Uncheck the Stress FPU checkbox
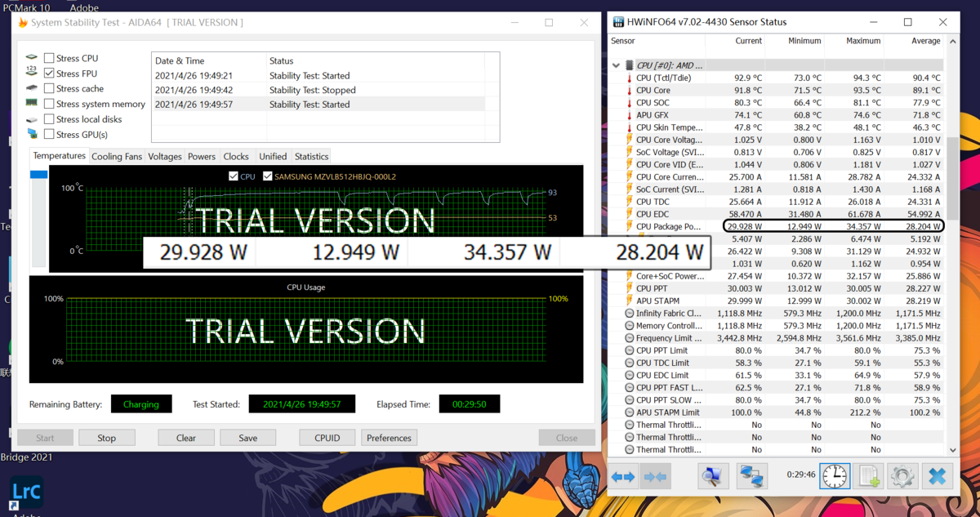Viewport: 980px width, 517px height. [49, 74]
